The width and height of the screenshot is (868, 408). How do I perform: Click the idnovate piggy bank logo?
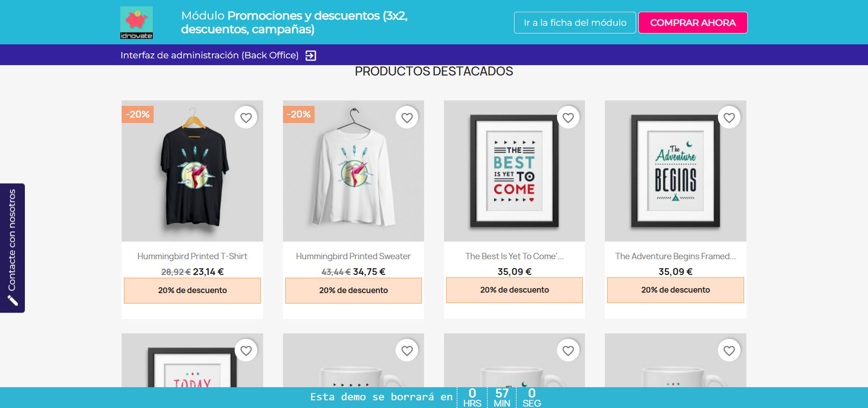tap(137, 23)
